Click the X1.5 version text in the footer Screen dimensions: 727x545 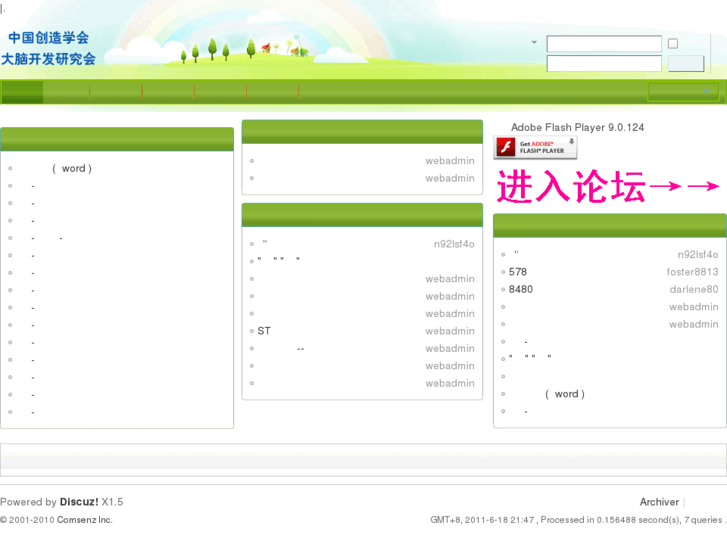[x=113, y=502]
